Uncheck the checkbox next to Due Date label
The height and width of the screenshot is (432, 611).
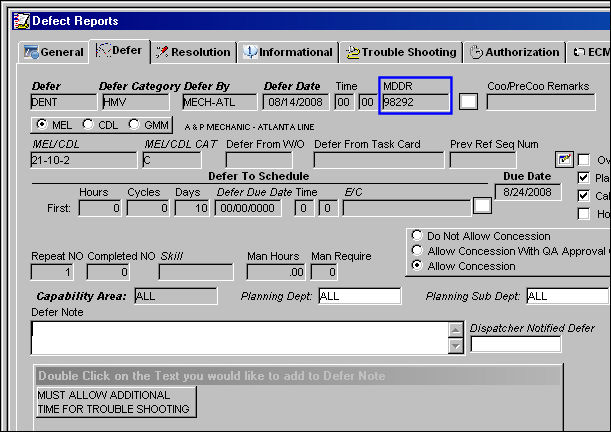coord(584,178)
